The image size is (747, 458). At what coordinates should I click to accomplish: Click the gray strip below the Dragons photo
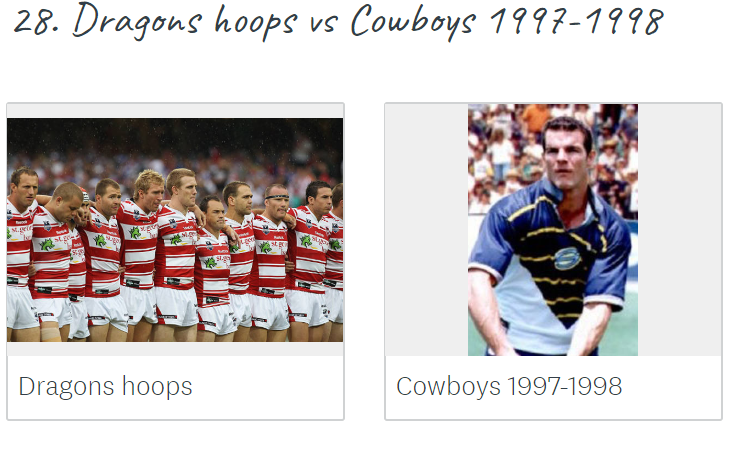coord(175,348)
